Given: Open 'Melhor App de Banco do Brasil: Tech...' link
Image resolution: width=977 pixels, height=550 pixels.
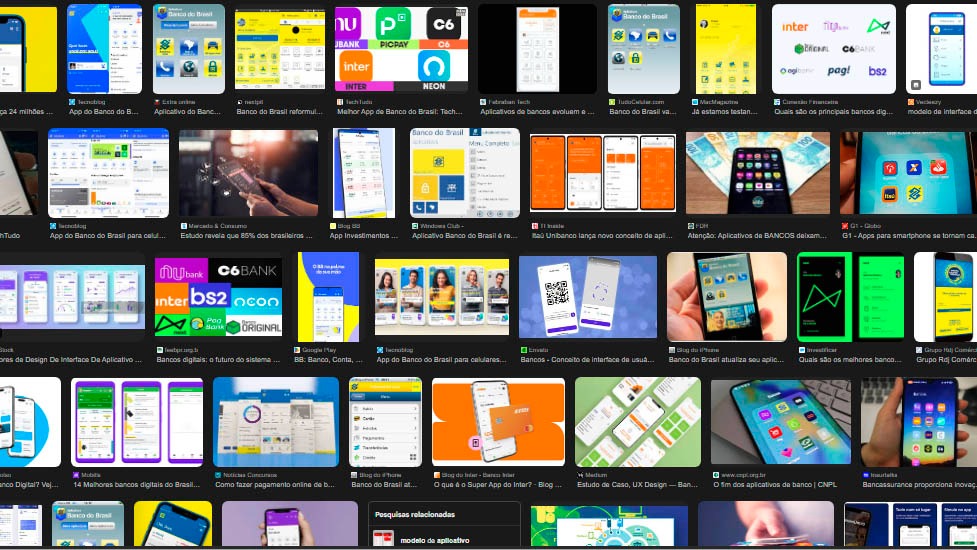Looking at the screenshot, I should coord(399,111).
